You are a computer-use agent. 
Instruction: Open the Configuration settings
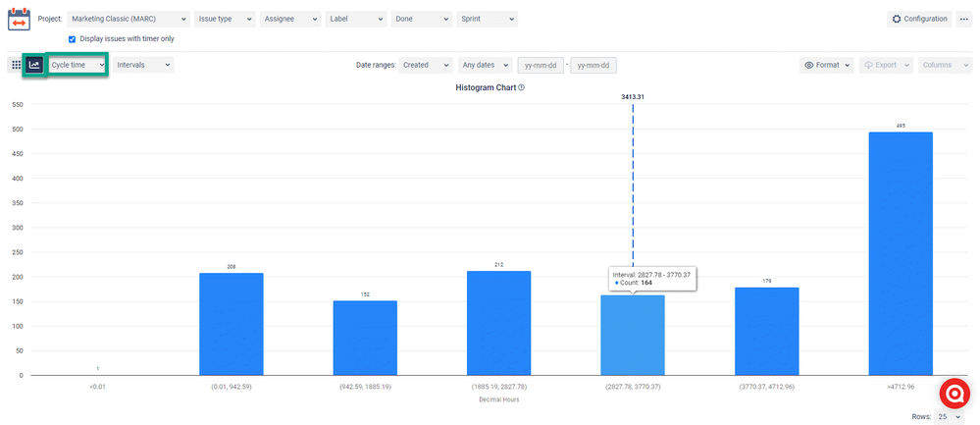[x=919, y=20]
